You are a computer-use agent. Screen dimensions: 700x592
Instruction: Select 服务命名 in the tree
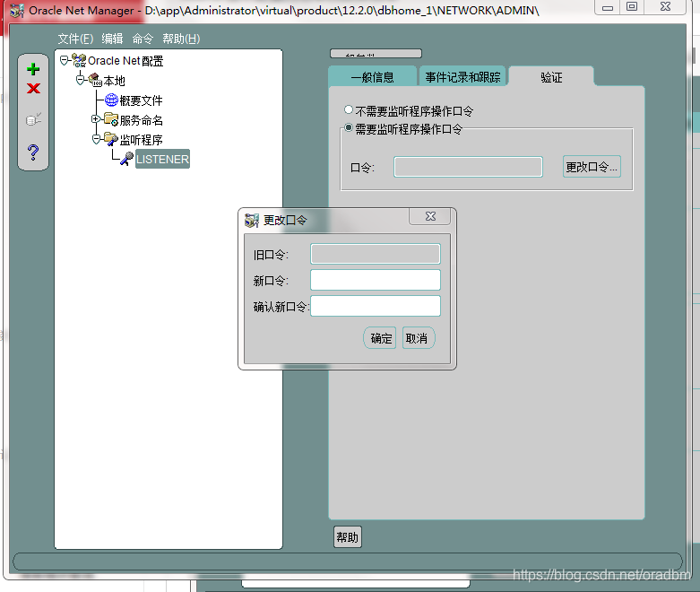141,120
